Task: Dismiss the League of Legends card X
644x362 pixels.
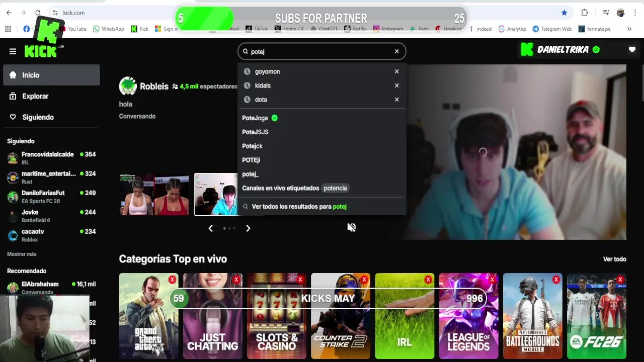Action: coord(492,280)
